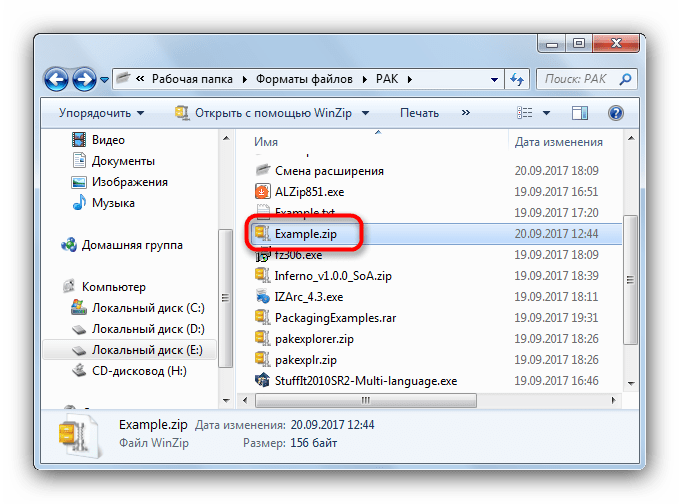Viewport: 680px width, 504px height.
Task: Expand arrow after PAK breadcrumb
Action: click(x=409, y=80)
